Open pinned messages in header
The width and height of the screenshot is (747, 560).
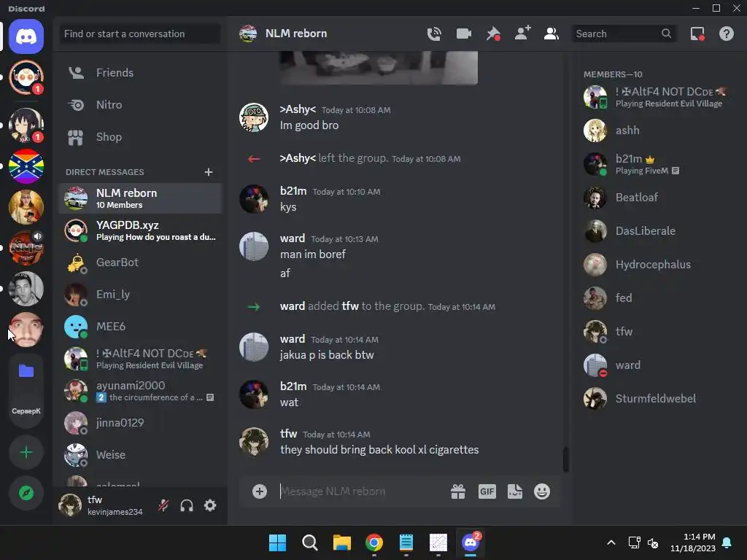click(x=493, y=34)
